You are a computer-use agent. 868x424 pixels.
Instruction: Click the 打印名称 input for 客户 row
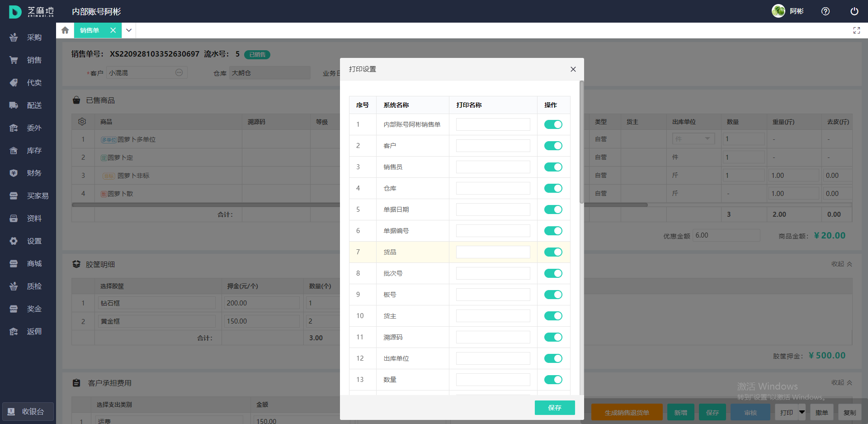coord(493,146)
